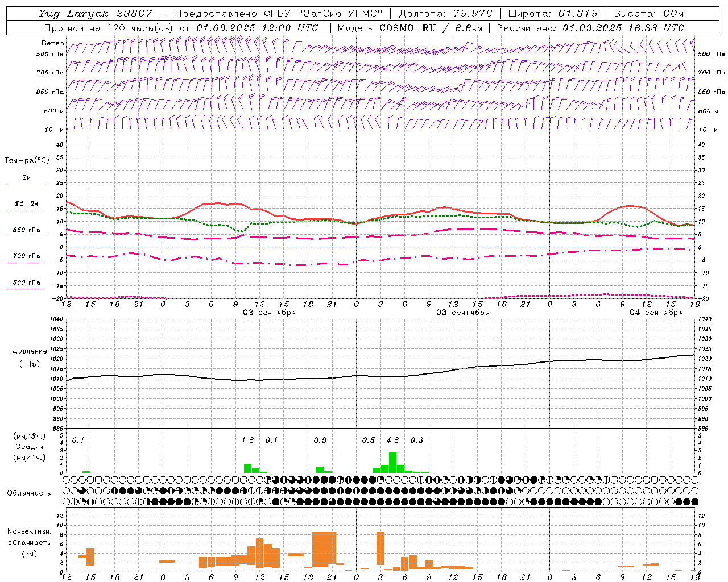Click '500 гПа' temperature legend entry
The image size is (728, 582).
(x=27, y=282)
